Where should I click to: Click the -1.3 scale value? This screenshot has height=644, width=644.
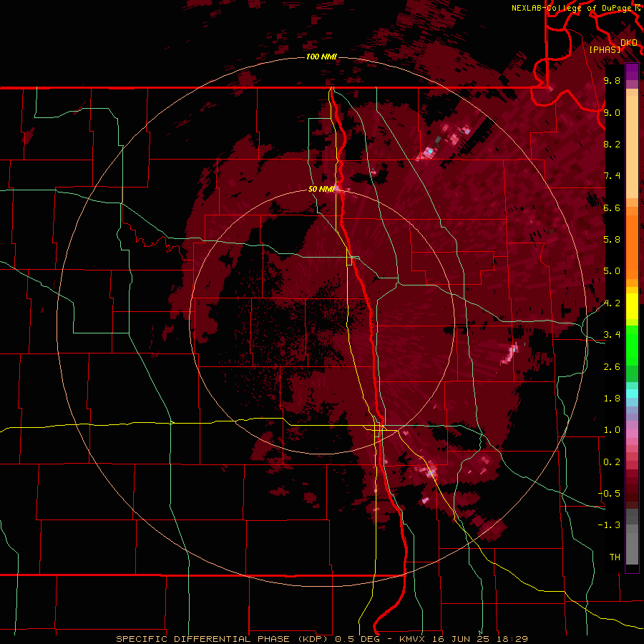(609, 525)
